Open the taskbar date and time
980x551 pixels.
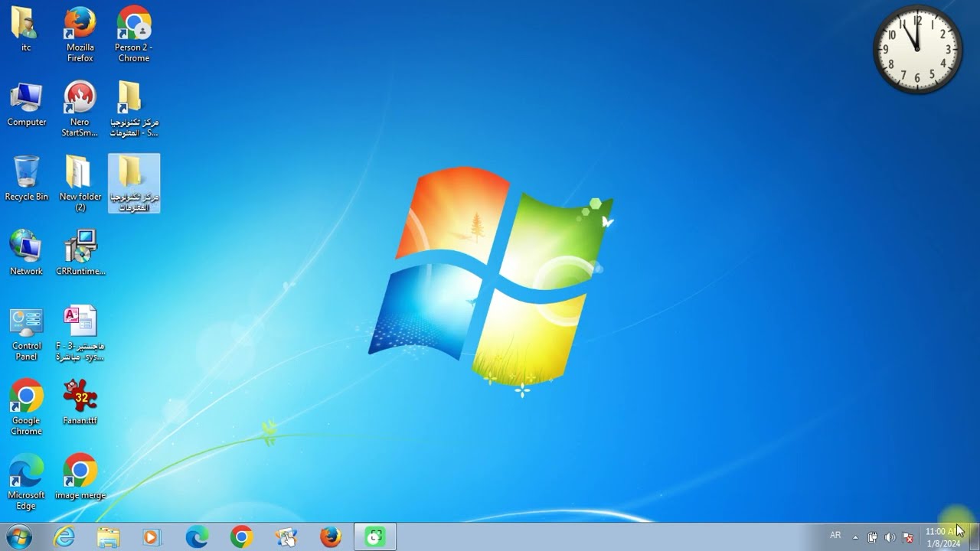(943, 537)
